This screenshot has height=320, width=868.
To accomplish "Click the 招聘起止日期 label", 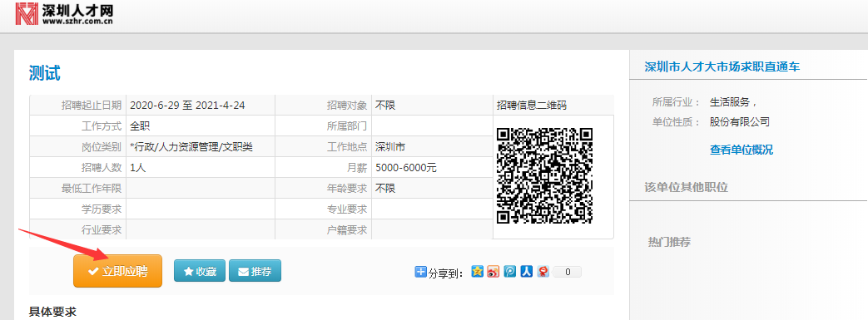I will click(92, 105).
